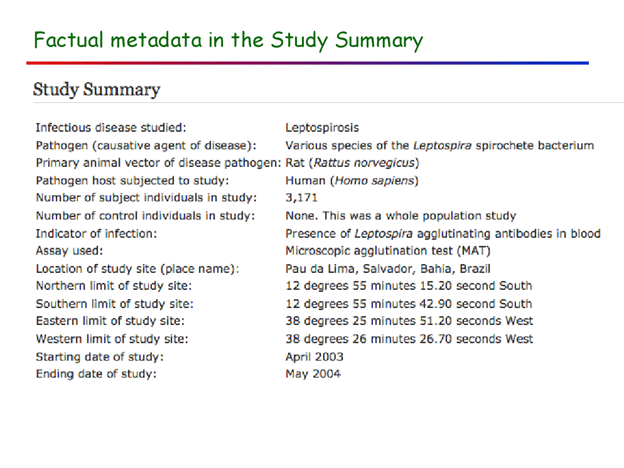Click the 'Study Summary' section heading
Image resolution: width=624 pixels, height=468 pixels.
(96, 90)
